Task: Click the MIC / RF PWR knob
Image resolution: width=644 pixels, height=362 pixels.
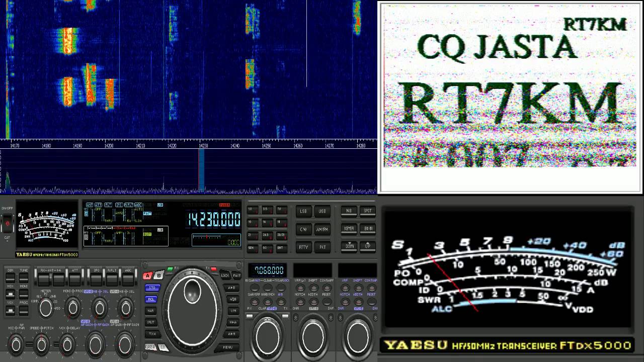Action: point(16,345)
